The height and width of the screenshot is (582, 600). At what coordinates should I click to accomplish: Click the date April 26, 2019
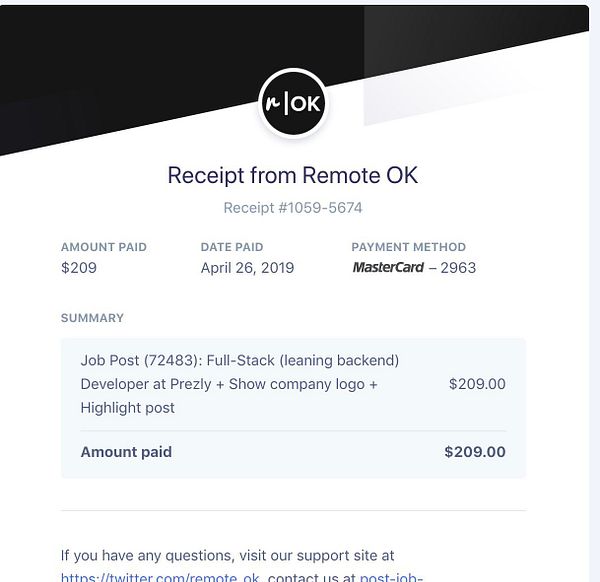click(x=247, y=268)
